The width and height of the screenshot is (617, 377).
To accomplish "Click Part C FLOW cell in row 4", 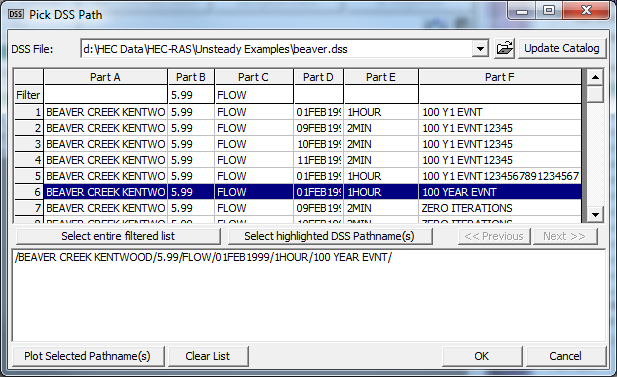I will click(x=254, y=160).
